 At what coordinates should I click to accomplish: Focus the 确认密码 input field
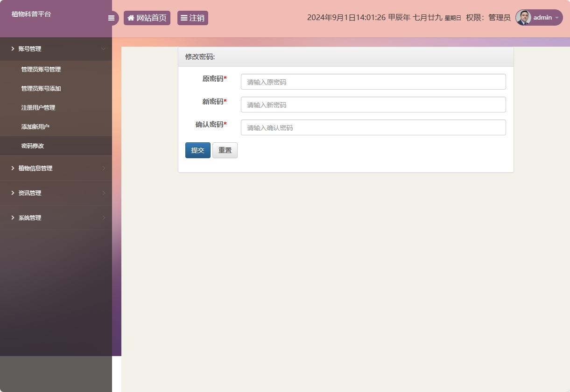(x=373, y=127)
